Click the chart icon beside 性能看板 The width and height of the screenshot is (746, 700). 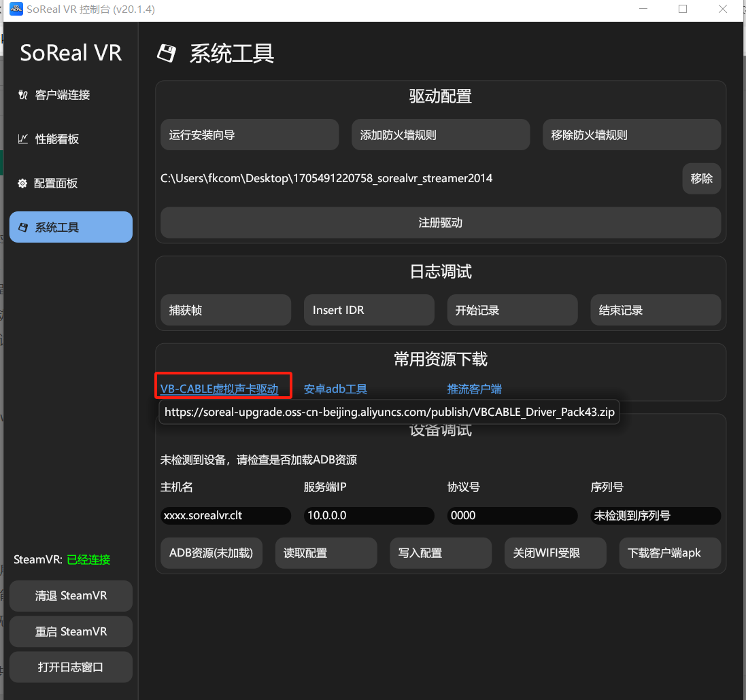click(x=23, y=139)
